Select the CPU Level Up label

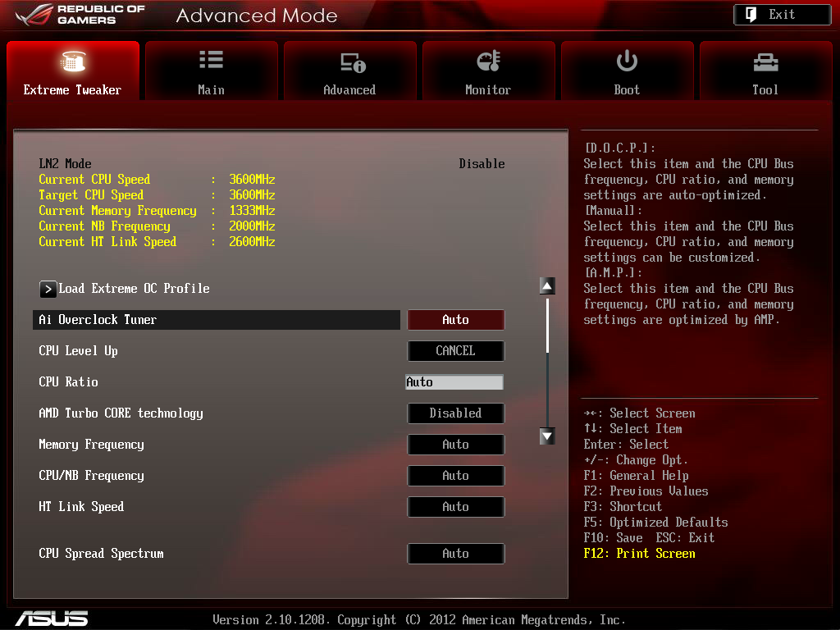pyautogui.click(x=78, y=351)
